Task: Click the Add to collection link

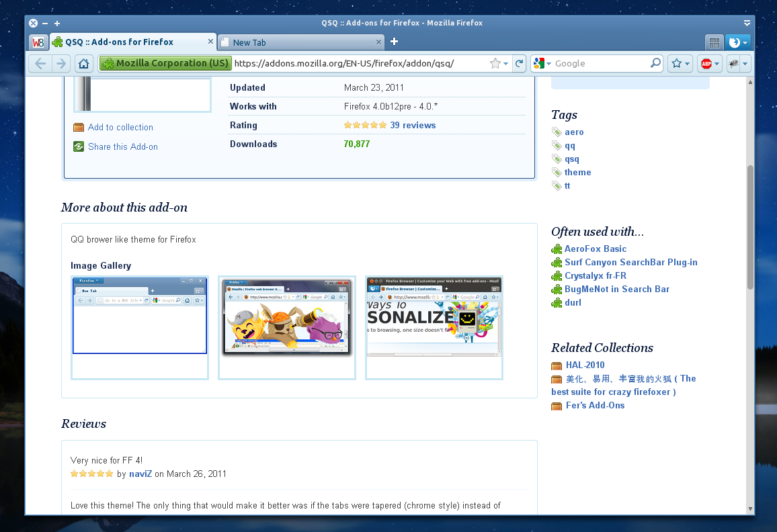Action: tap(120, 128)
